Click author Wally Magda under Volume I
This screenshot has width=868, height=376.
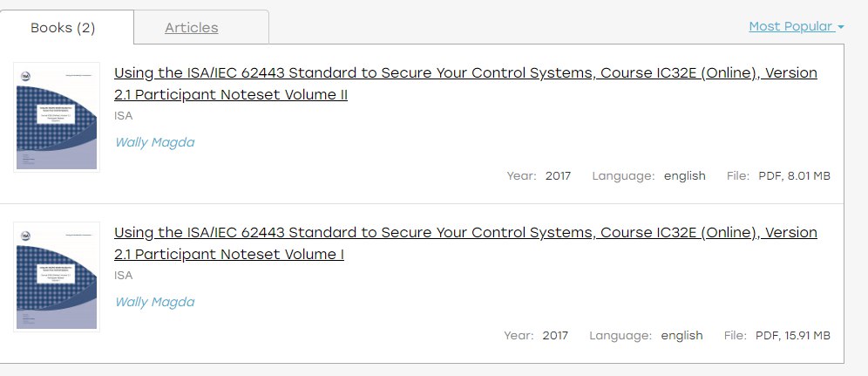[154, 302]
